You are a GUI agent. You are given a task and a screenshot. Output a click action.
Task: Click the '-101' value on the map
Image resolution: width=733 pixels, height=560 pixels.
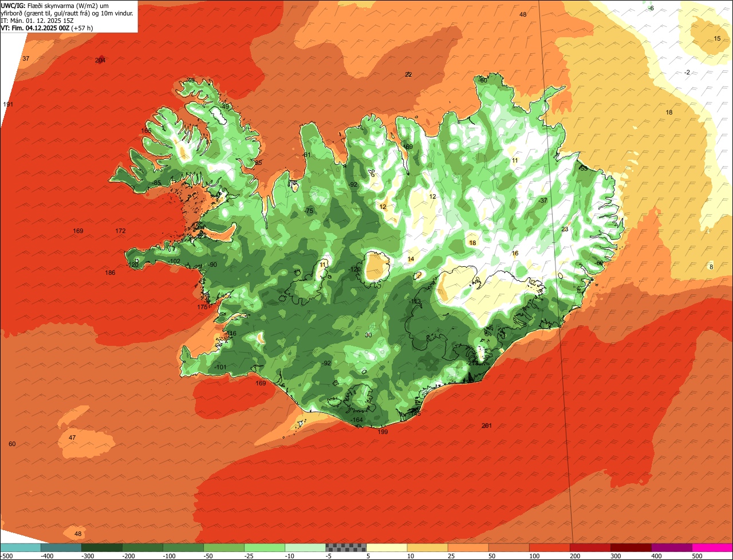220,367
